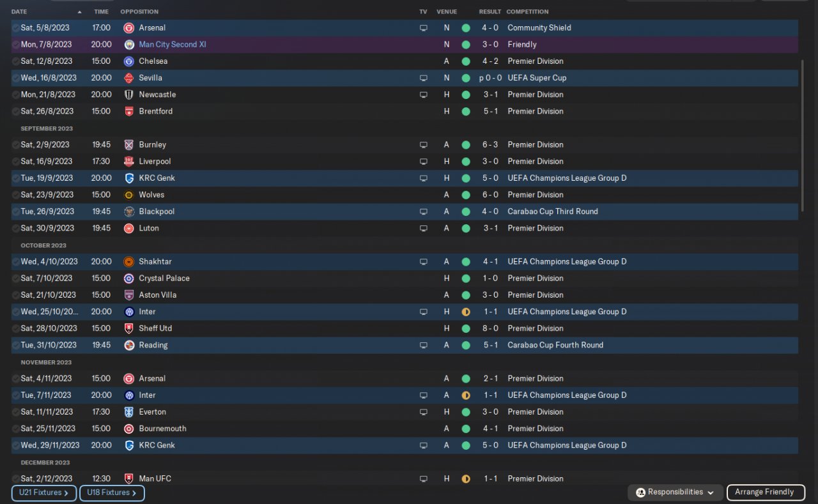Click the Arsenal badge in the Community Shield row
The width and height of the screenshot is (818, 504).
(128, 28)
